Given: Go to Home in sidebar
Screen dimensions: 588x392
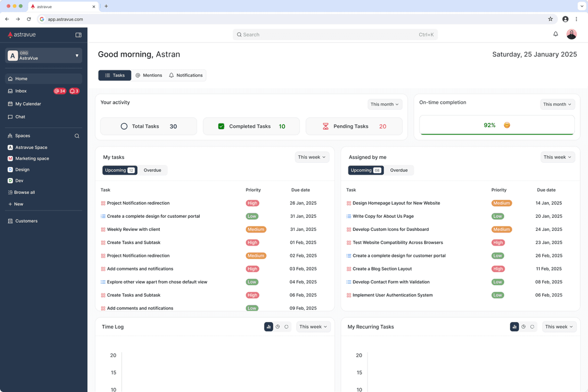Looking at the screenshot, I should [x=44, y=79].
